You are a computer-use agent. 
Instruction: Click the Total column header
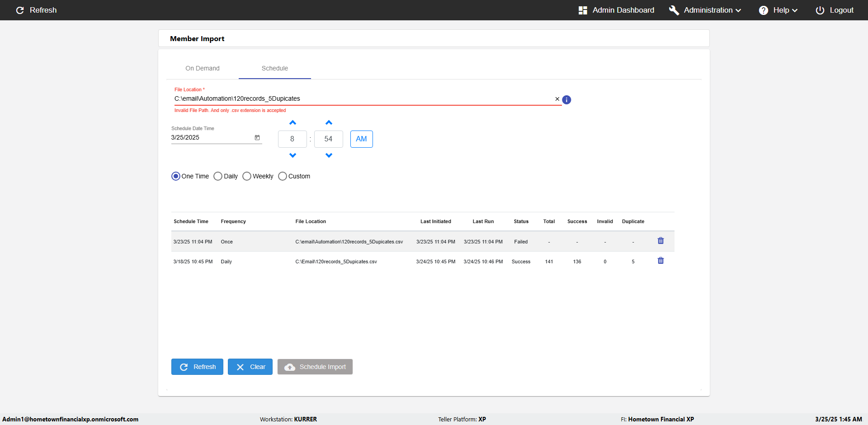[549, 221]
